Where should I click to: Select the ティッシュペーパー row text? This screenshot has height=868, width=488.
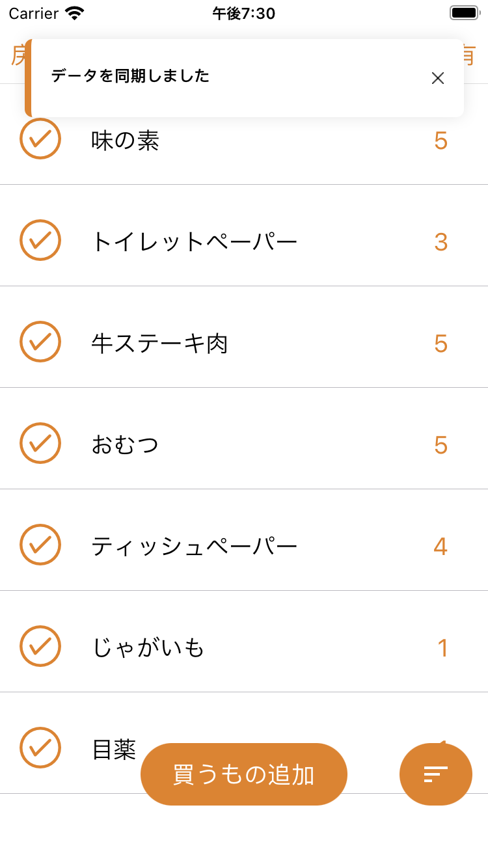194,547
